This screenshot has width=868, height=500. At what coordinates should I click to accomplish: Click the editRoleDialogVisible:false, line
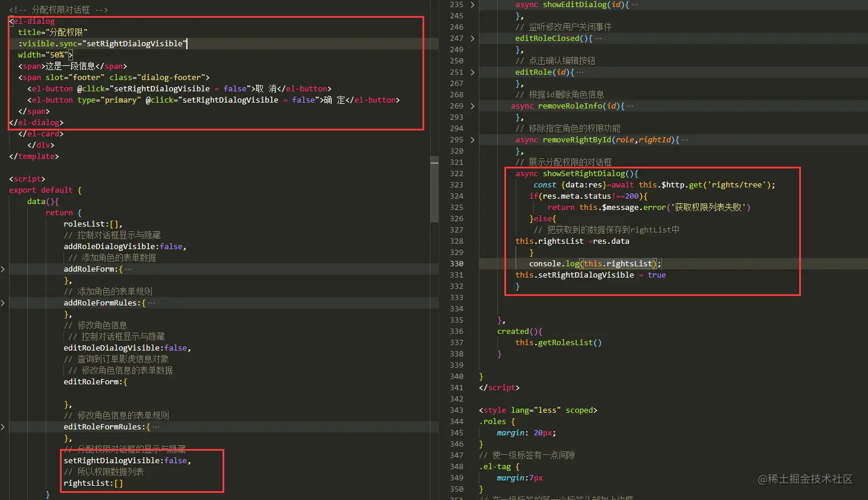(128, 348)
